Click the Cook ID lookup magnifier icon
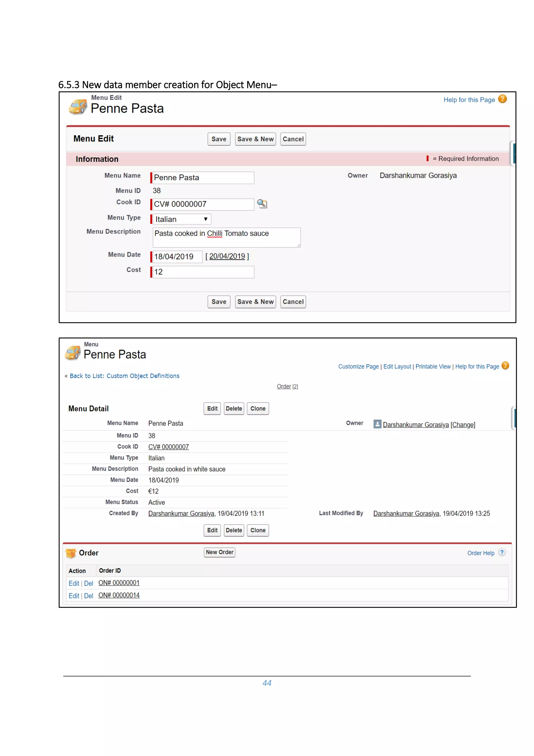 pos(262,204)
